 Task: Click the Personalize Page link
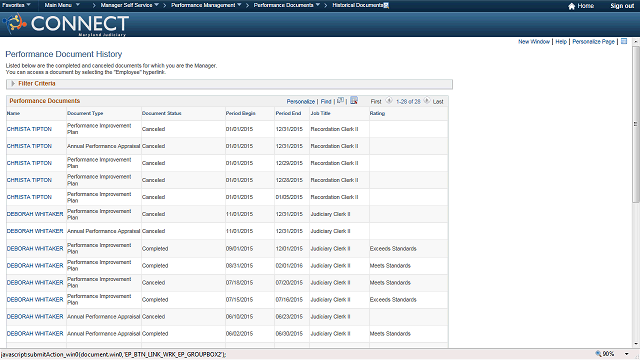point(593,42)
